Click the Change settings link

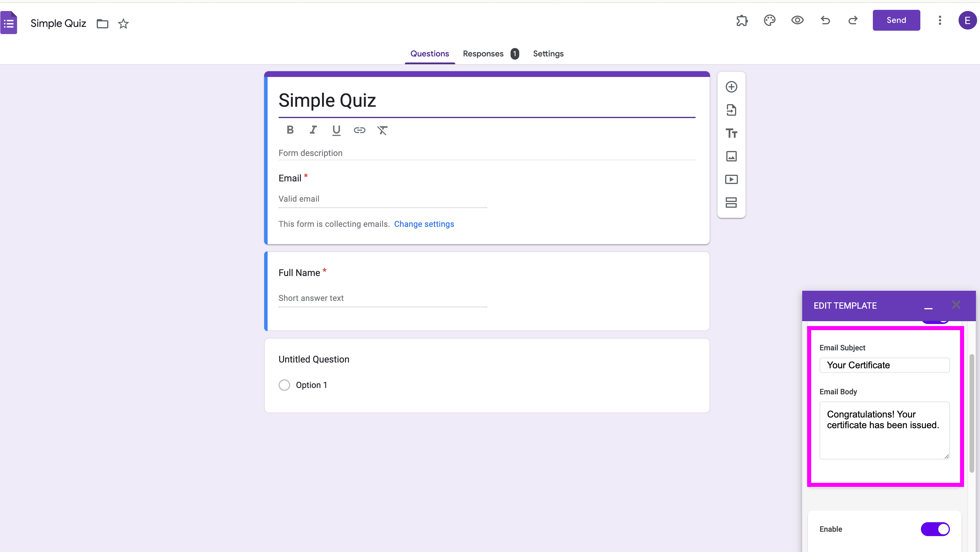pyautogui.click(x=424, y=224)
